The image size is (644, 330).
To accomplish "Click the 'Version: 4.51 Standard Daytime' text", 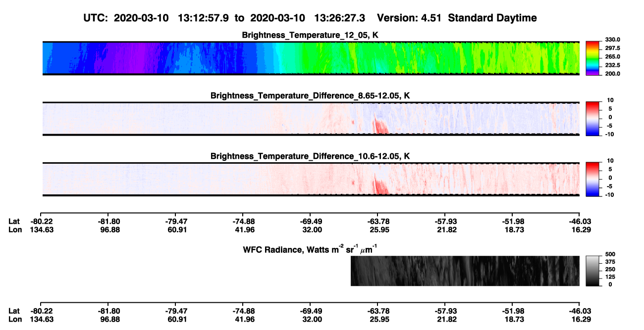I will tap(457, 18).
